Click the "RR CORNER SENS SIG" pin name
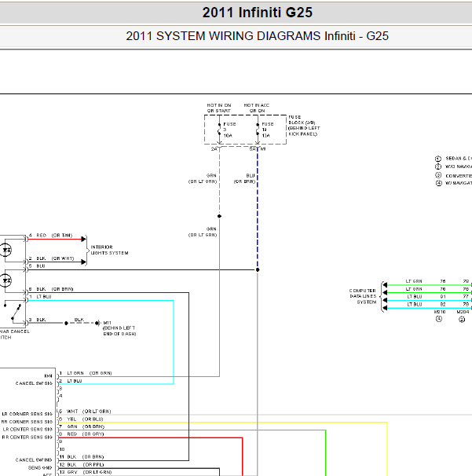Image resolution: width=472 pixels, height=476 pixels. click(27, 422)
